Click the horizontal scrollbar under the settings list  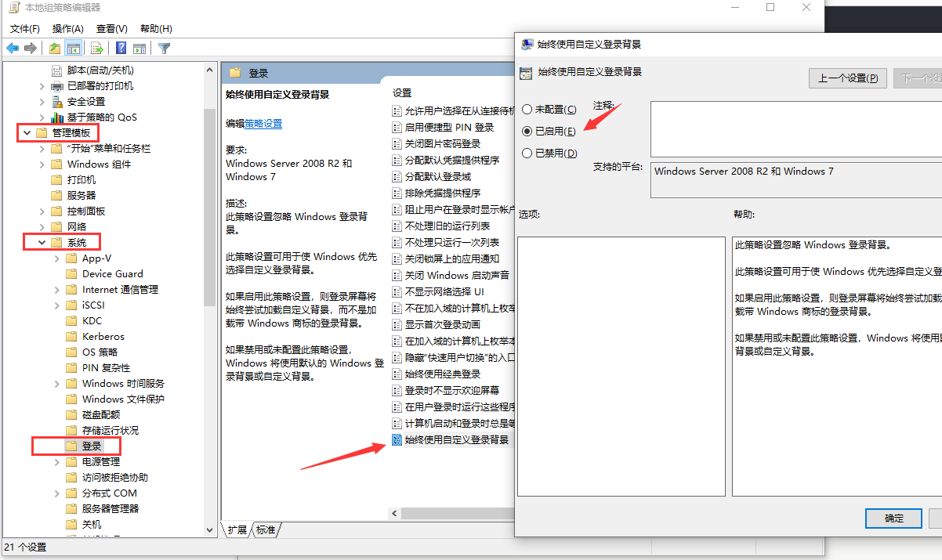455,514
